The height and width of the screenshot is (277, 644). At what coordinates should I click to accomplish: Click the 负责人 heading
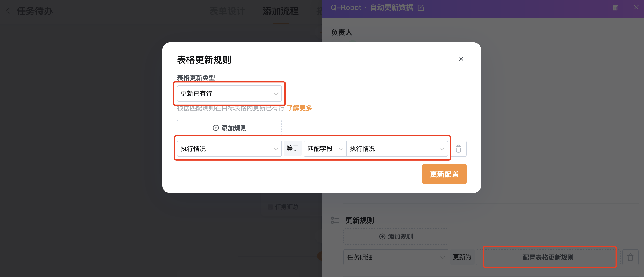tap(341, 33)
